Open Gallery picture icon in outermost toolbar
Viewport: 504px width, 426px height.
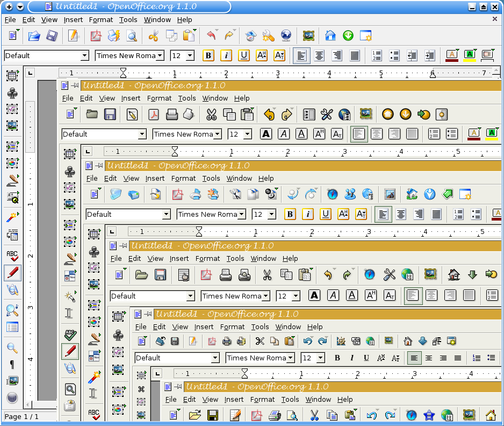pos(308,35)
